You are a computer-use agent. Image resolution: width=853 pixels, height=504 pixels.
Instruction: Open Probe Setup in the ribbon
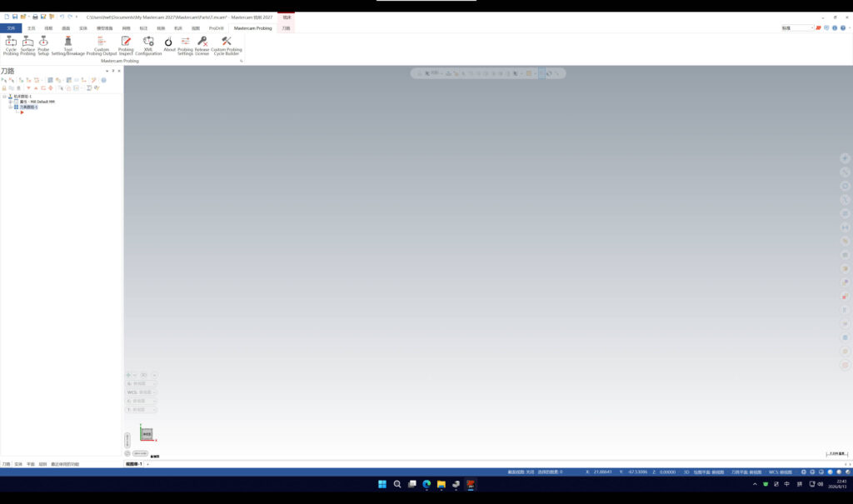[x=43, y=46]
